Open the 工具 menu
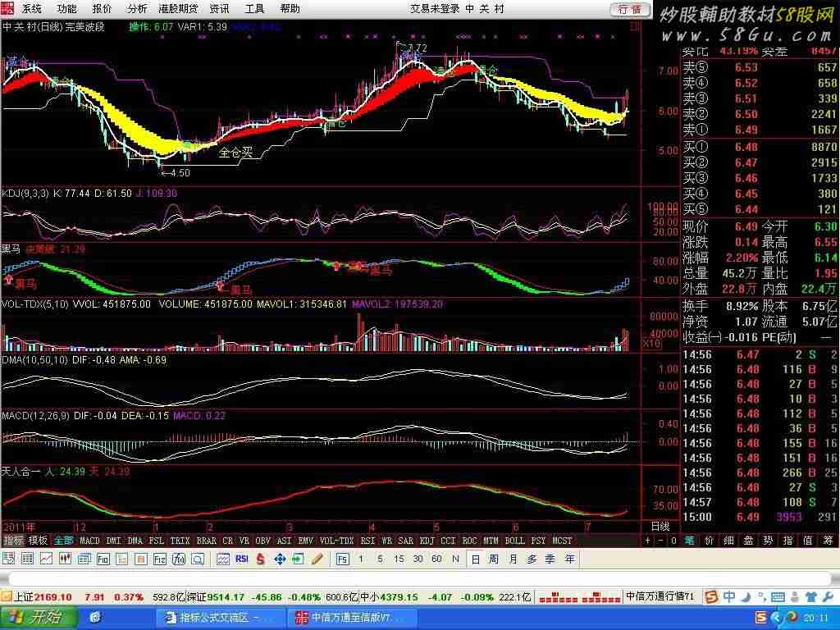Viewport: 840px width, 630px height. pos(254,8)
